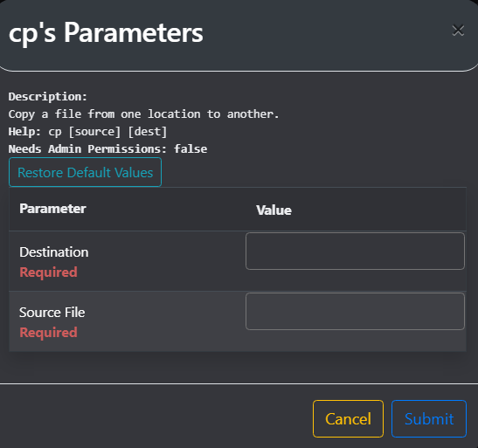478x448 pixels.
Task: Cancel the cp parameters dialog
Action: pos(348,419)
